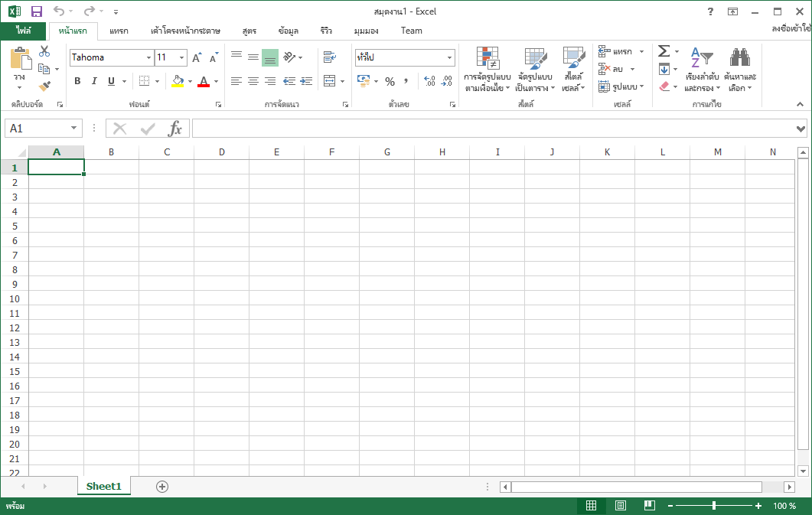Expand the formula bar chevron
812x515 pixels.
pos(801,129)
